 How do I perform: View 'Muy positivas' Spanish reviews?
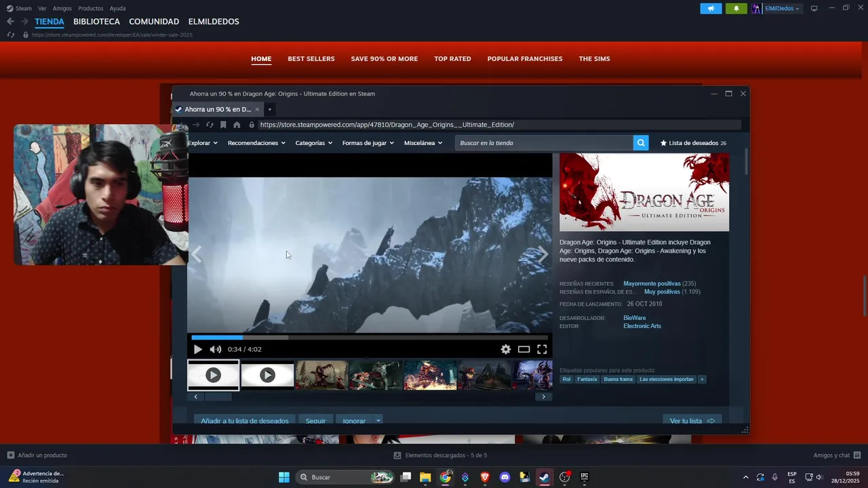662,291
